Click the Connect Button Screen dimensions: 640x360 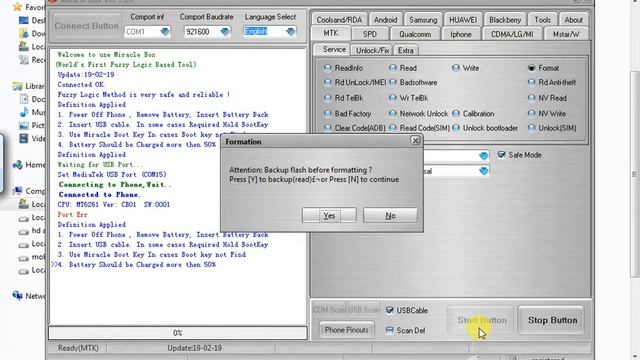point(87,26)
